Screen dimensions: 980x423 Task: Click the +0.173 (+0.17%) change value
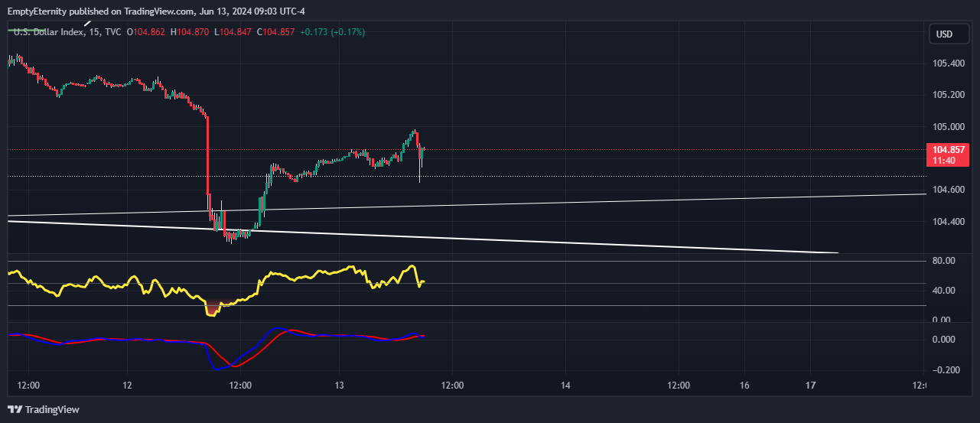333,32
